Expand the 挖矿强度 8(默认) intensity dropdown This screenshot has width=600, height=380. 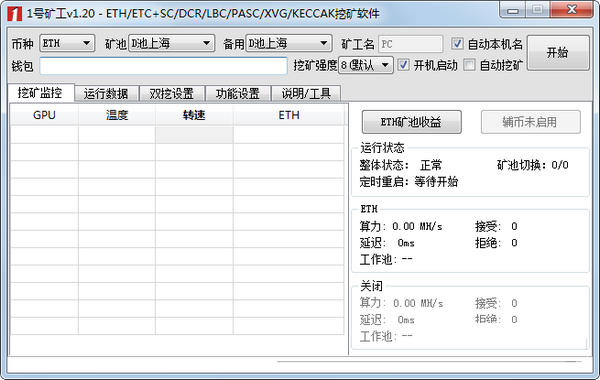click(366, 65)
